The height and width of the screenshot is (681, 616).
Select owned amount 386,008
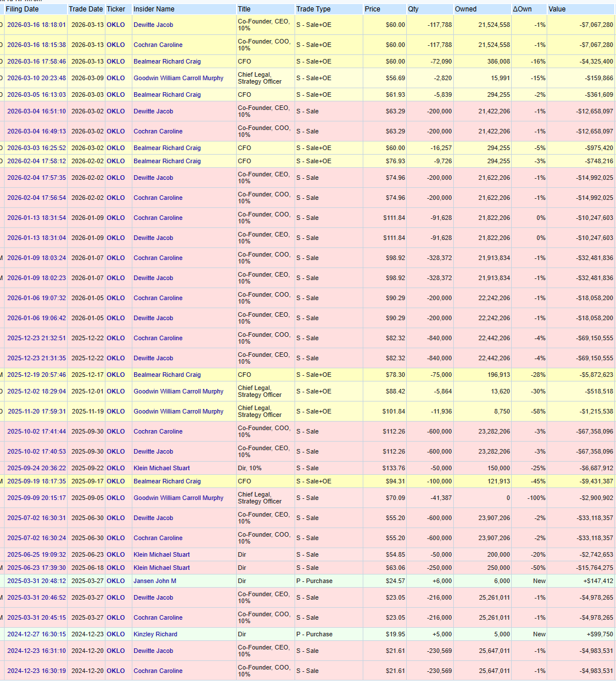click(x=499, y=61)
